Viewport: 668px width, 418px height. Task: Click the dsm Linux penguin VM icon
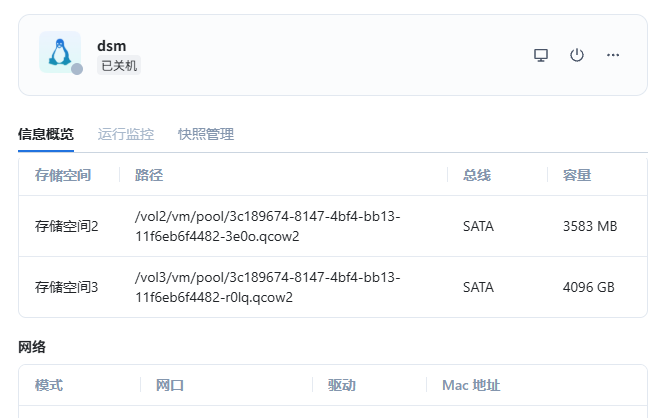[59, 51]
